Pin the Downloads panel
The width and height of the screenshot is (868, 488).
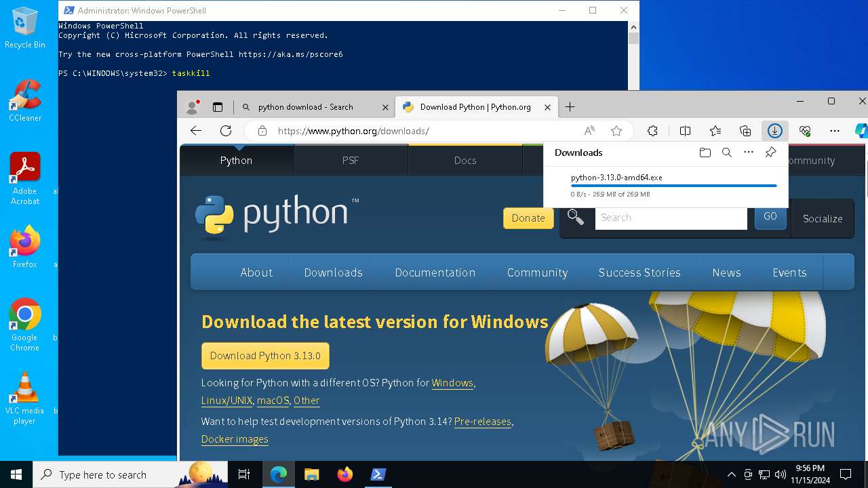click(x=770, y=152)
